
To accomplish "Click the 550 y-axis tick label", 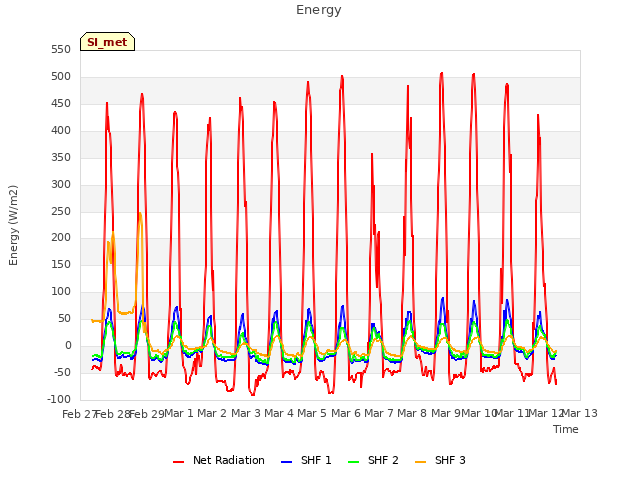I will 61,50.
